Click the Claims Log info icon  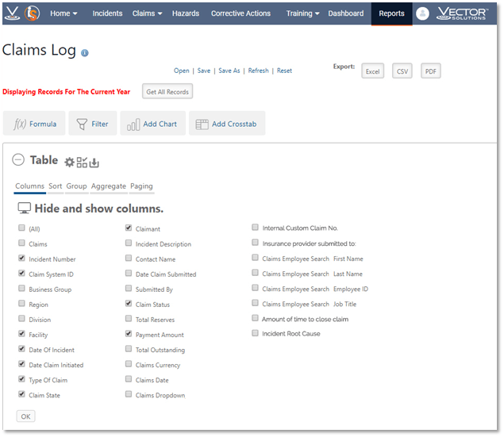pos(85,53)
